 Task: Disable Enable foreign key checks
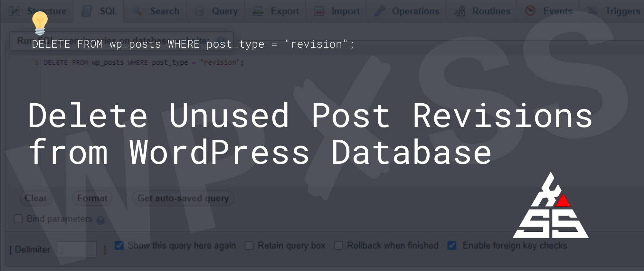coord(452,246)
